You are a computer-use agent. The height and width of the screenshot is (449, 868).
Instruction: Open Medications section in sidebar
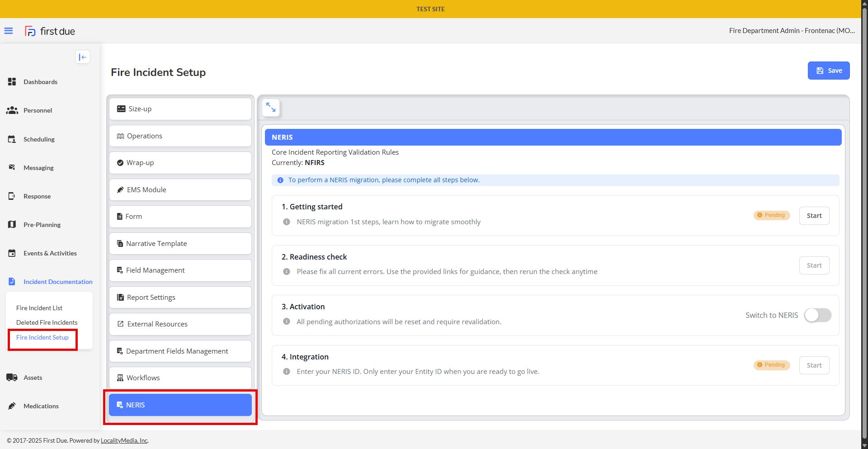tap(41, 406)
